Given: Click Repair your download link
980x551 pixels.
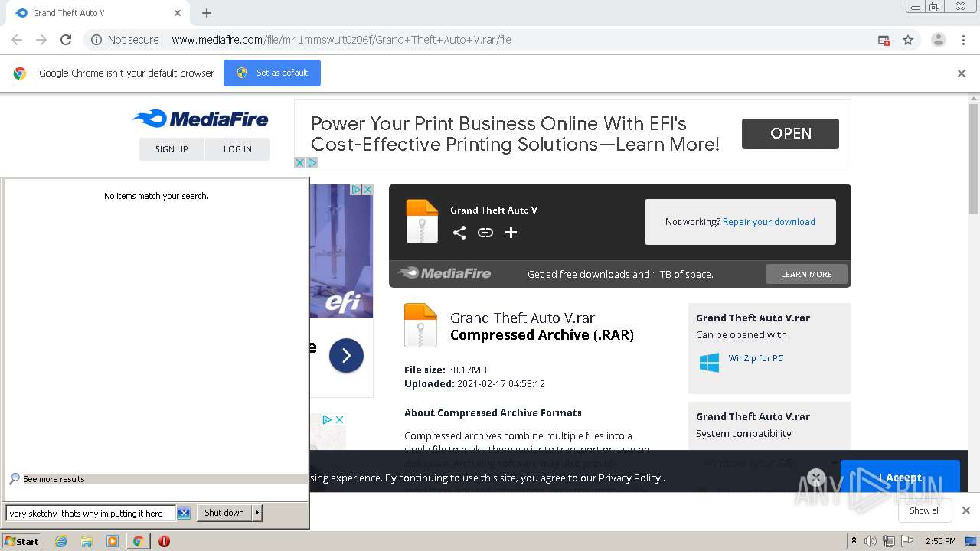Looking at the screenshot, I should point(769,222).
